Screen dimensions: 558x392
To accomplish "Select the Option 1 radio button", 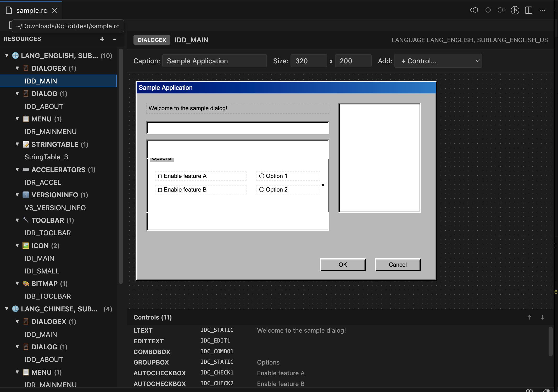I will 262,176.
